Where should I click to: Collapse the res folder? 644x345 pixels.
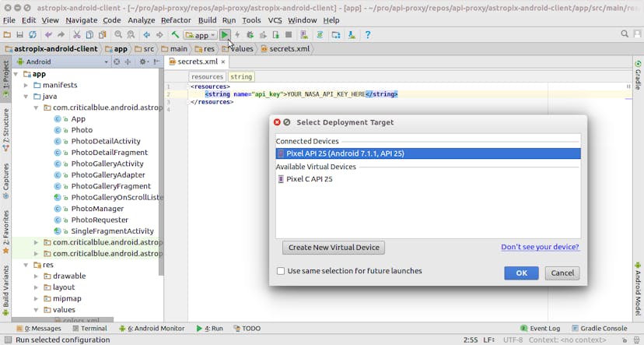tap(26, 265)
